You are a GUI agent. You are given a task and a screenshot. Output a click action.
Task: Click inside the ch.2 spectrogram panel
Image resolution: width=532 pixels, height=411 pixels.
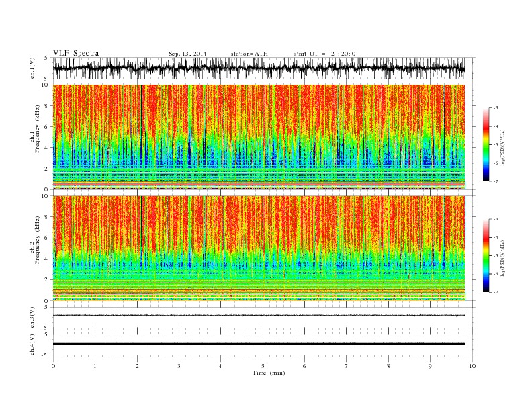coord(259,248)
